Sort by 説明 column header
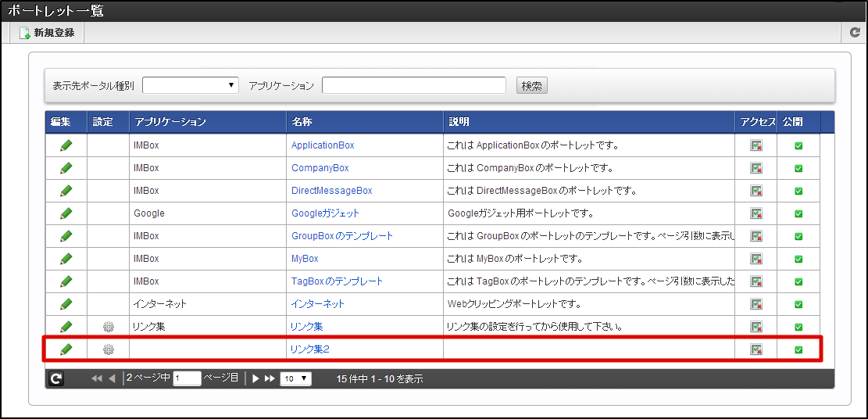The image size is (868, 419). (589, 122)
